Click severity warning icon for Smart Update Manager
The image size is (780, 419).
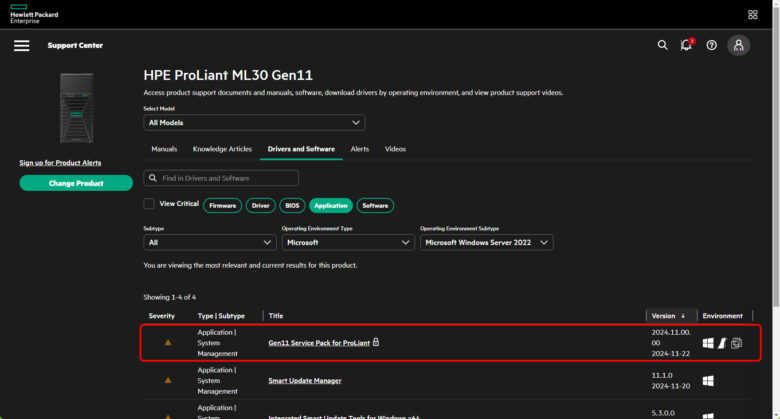(x=168, y=380)
